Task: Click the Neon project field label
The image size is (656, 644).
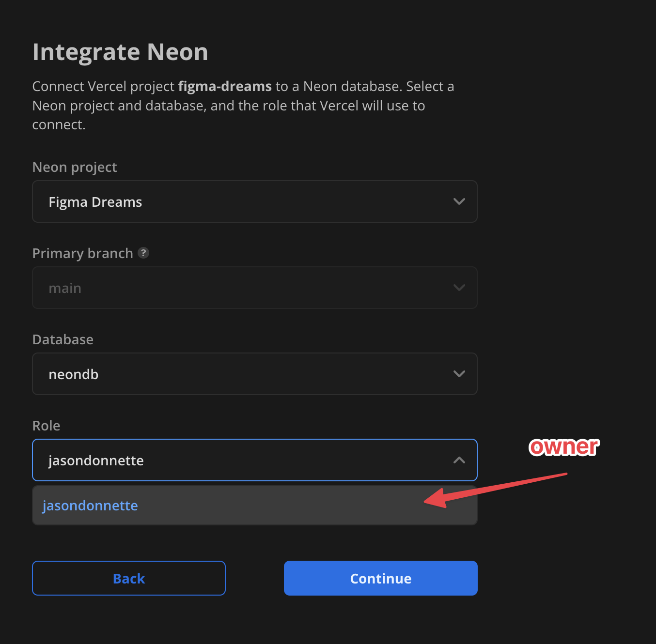Action: click(75, 167)
